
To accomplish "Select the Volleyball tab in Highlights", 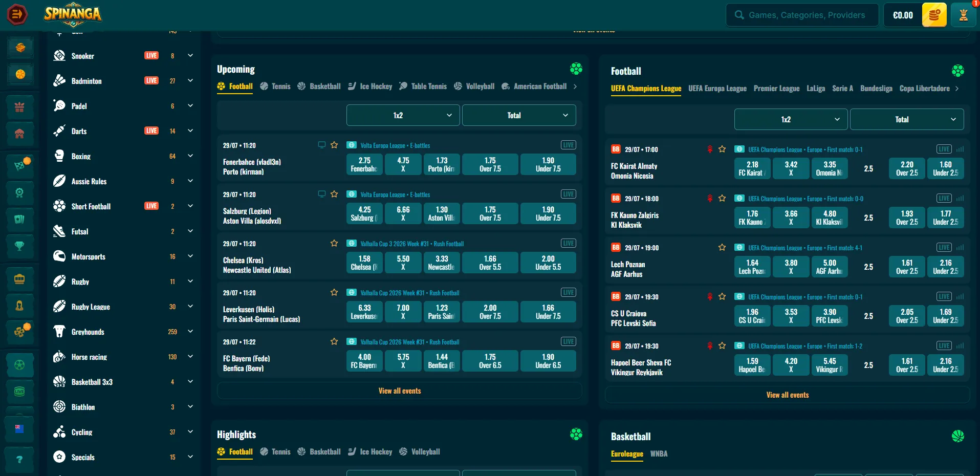I will [x=420, y=452].
